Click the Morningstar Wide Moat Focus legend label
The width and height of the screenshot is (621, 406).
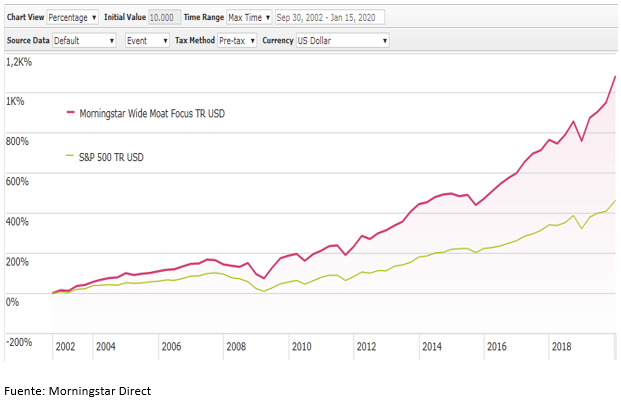click(152, 113)
